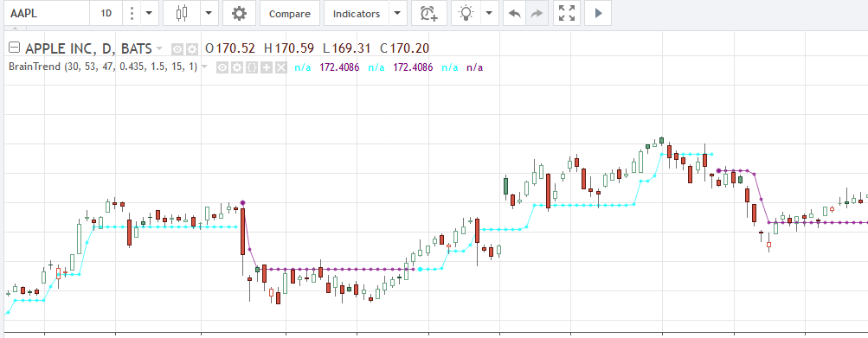Create an alert with the alarm clock icon
This screenshot has height=338, width=868.
pos(429,13)
